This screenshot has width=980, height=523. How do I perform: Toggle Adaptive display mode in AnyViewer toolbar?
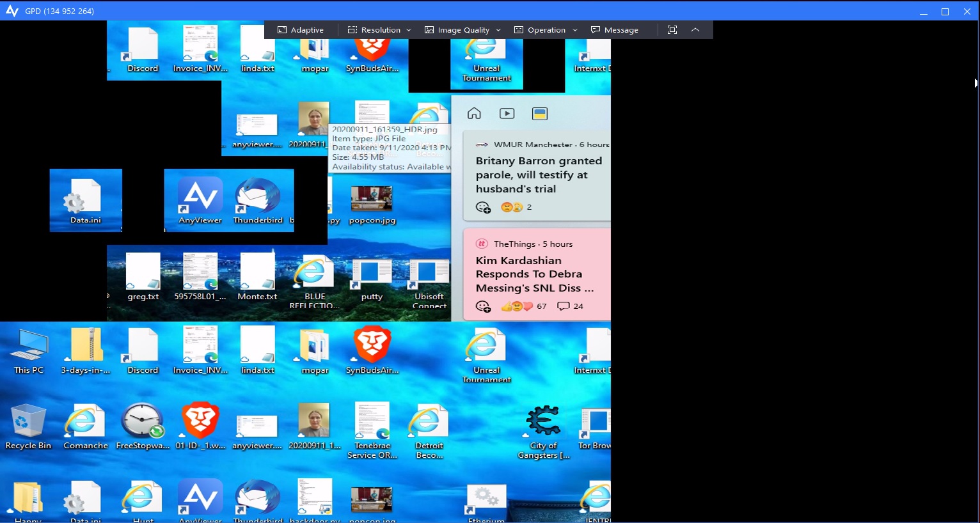pyautogui.click(x=301, y=30)
